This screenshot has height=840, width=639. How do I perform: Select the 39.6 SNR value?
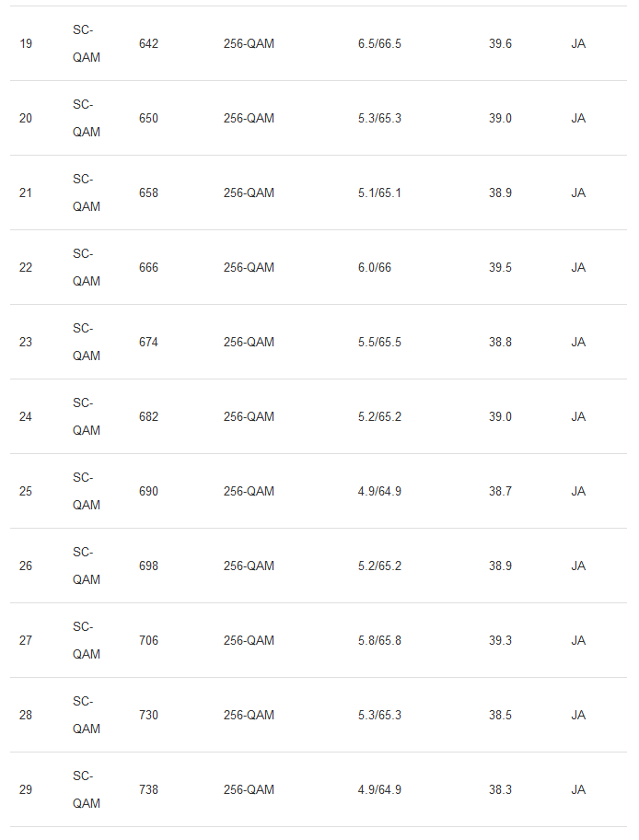click(500, 43)
